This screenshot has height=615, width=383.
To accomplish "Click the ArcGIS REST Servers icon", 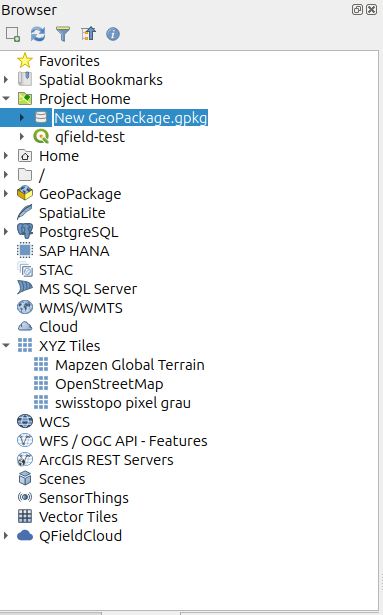I will 25,460.
